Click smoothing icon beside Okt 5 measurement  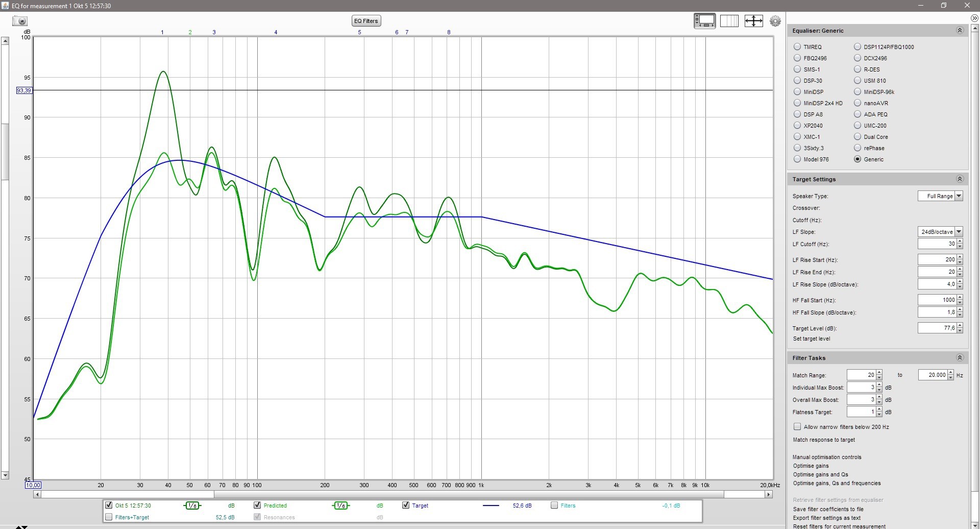192,506
